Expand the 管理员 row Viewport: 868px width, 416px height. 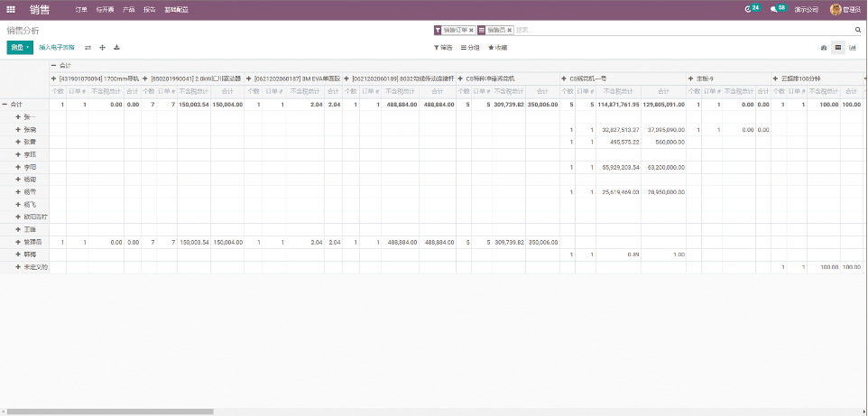pyautogui.click(x=18, y=243)
